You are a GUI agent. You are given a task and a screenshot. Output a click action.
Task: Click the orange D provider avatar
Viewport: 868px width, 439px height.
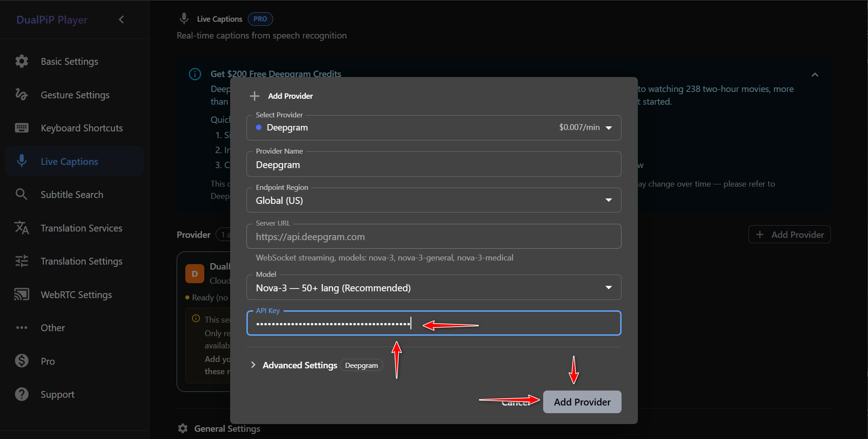pos(195,274)
